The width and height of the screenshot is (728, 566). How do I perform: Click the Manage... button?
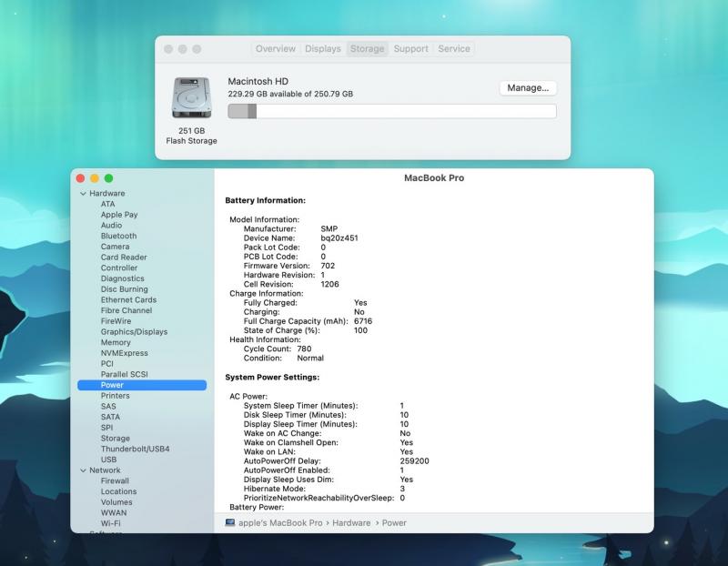tap(528, 87)
